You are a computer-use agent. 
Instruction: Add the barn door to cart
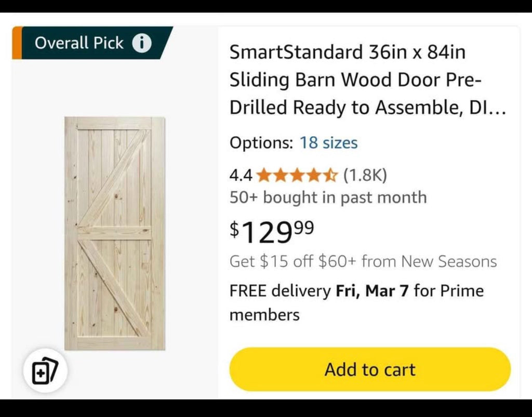click(x=370, y=369)
